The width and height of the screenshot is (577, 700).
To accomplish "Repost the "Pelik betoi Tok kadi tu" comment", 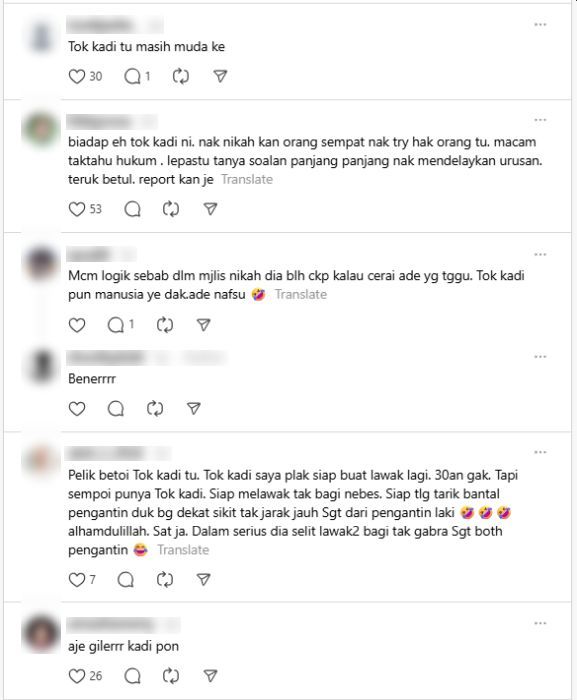I will (x=165, y=579).
